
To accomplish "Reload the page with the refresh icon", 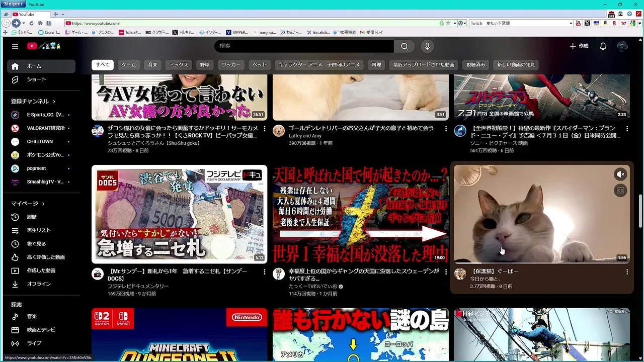I will point(31,23).
